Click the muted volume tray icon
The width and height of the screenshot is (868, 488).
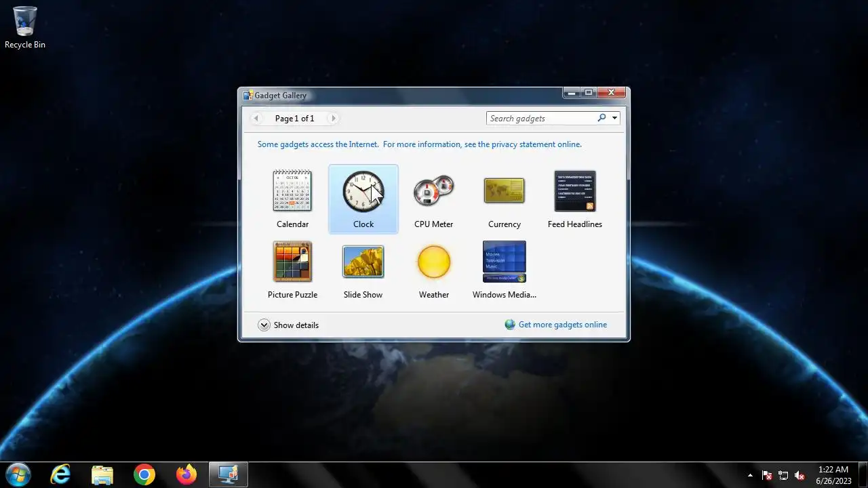point(800,475)
